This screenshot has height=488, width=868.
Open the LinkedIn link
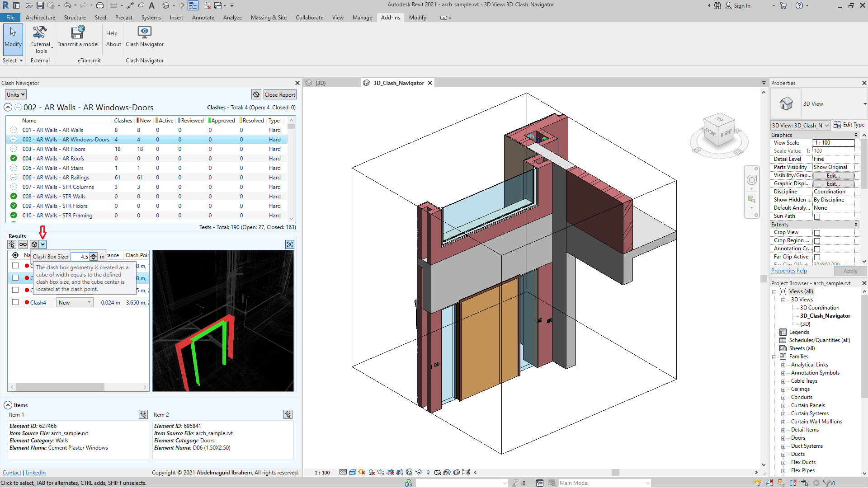(35, 473)
